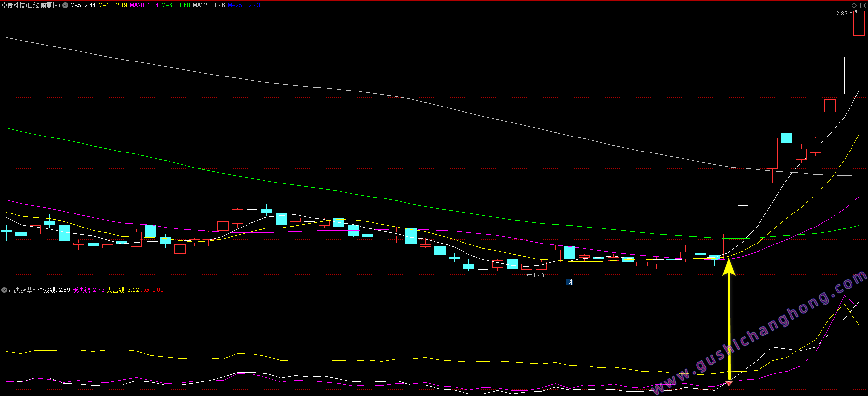
Task: Click the MA20: 1.84 label
Action: pyautogui.click(x=144, y=5)
